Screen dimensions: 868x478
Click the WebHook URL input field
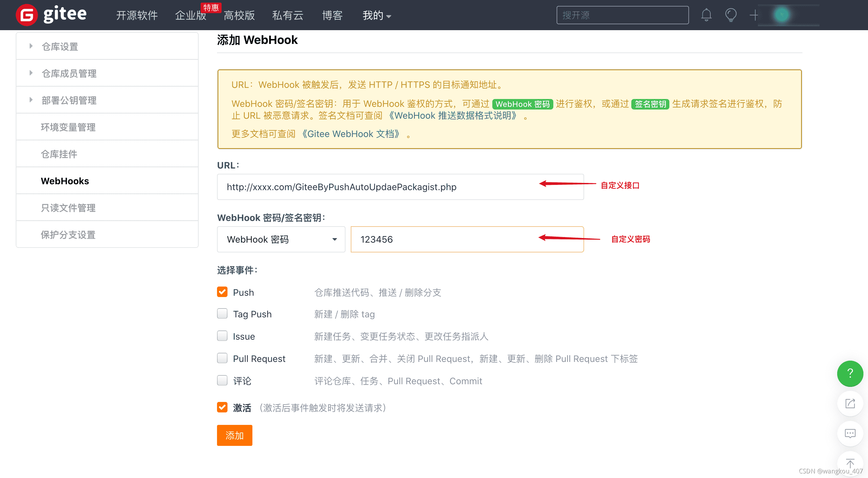[x=377, y=187]
